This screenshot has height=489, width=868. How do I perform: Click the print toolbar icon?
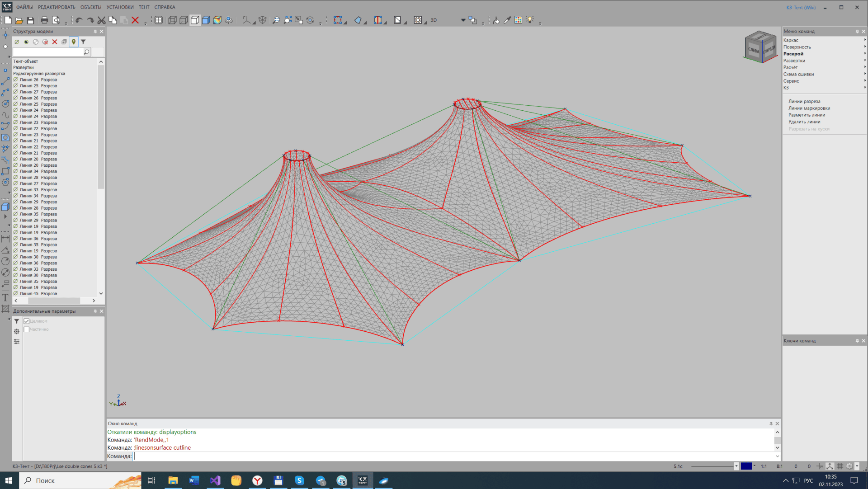(44, 20)
